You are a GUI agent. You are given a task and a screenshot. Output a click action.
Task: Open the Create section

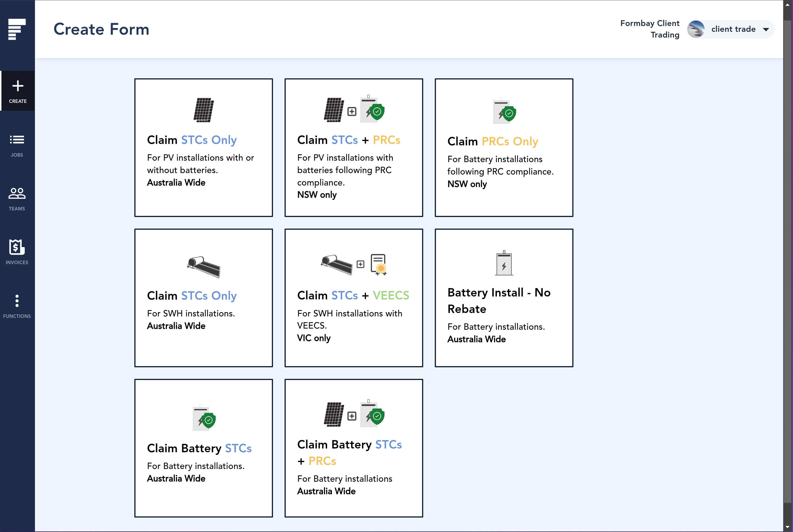coord(18,90)
